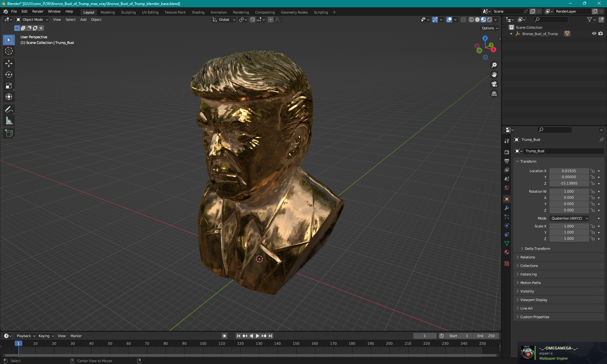Open Global transform orientation dropdown

coord(224,20)
